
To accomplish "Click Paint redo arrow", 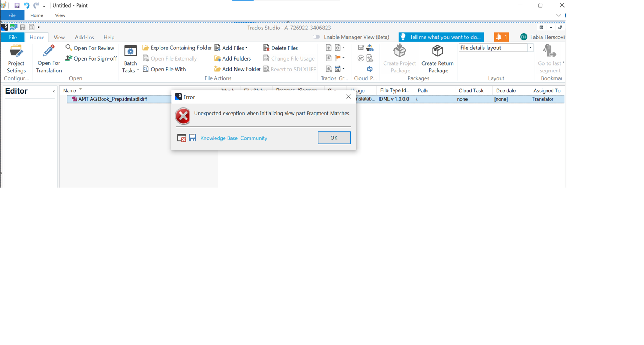I will pos(36,5).
